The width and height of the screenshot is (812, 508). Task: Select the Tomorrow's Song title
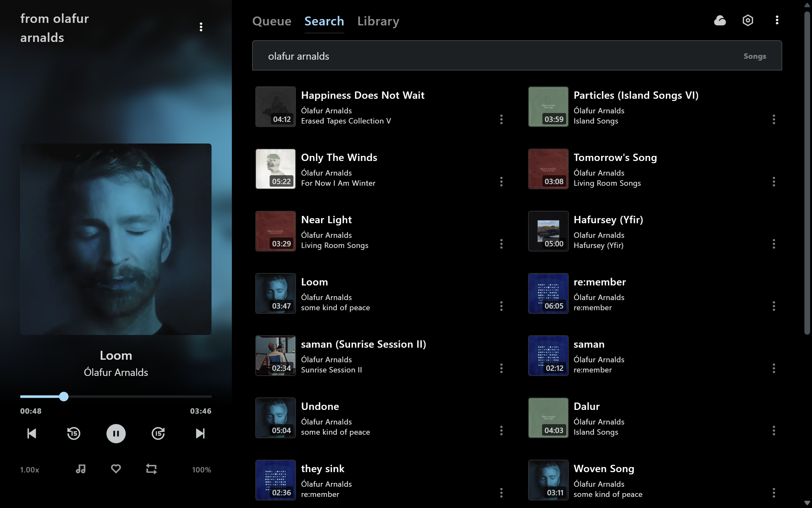(x=615, y=157)
